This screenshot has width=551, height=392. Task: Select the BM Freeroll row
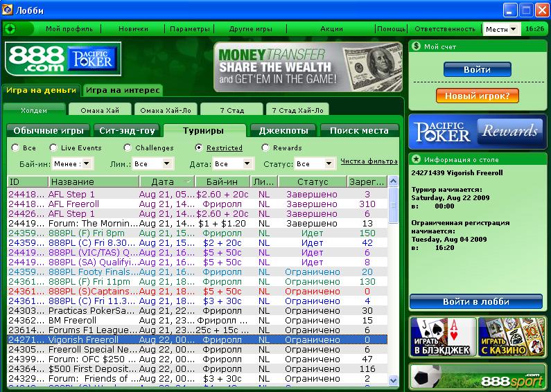click(198, 321)
